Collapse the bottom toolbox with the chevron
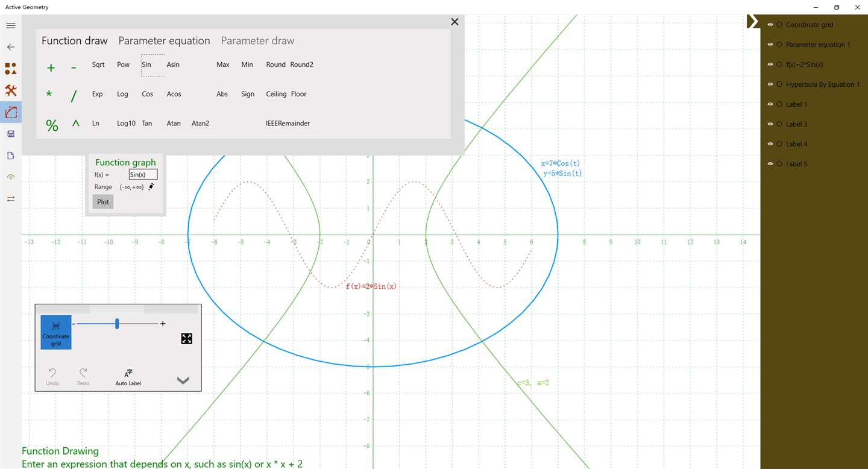Image resolution: width=868 pixels, height=469 pixels. pos(183,380)
